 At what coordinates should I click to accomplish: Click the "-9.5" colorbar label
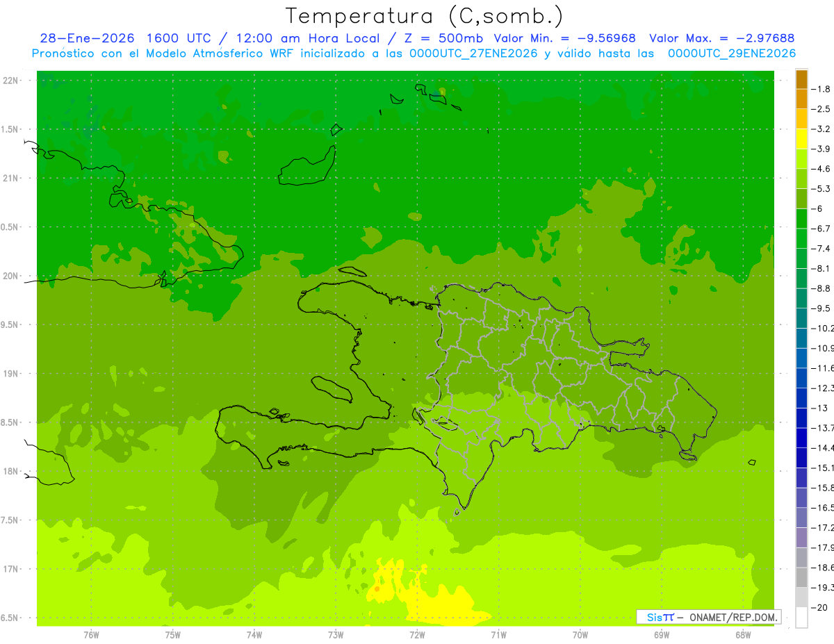click(x=822, y=308)
